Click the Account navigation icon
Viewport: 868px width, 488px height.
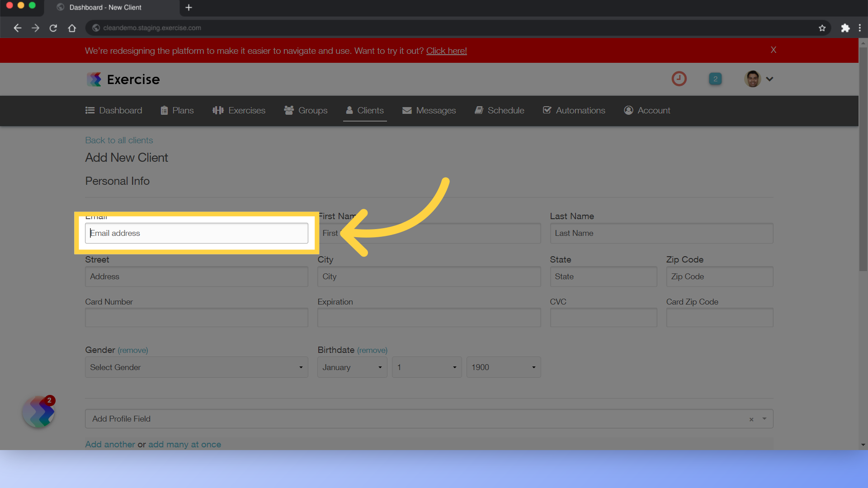point(629,110)
